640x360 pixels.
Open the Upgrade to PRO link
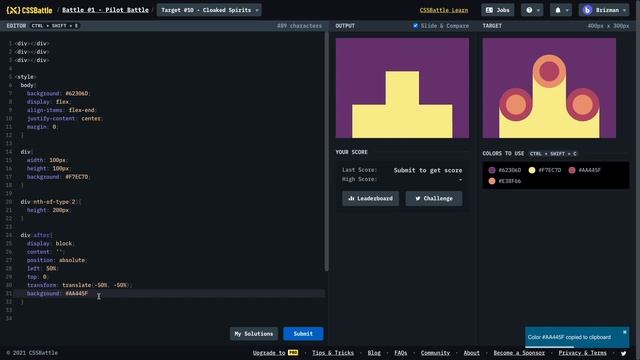coord(275,353)
